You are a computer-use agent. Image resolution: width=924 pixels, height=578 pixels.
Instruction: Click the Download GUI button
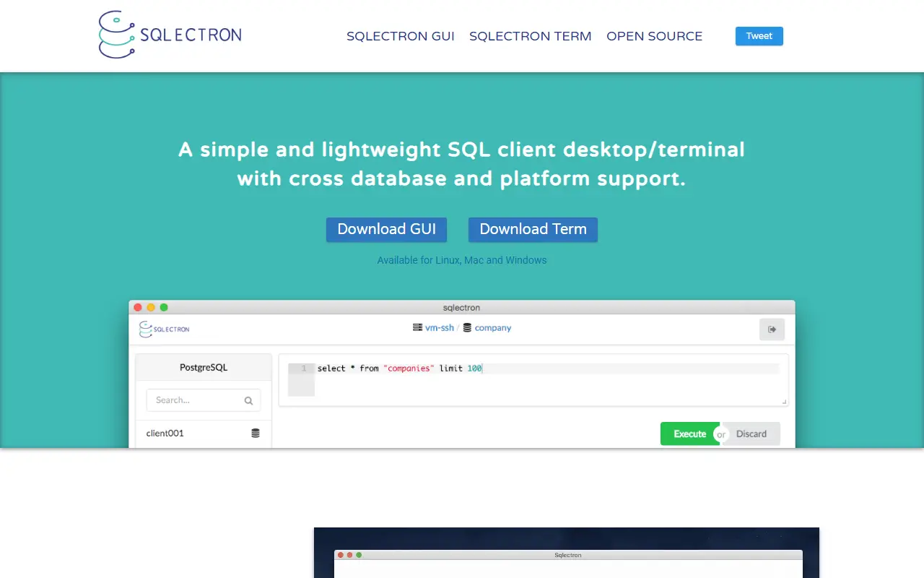tap(387, 229)
